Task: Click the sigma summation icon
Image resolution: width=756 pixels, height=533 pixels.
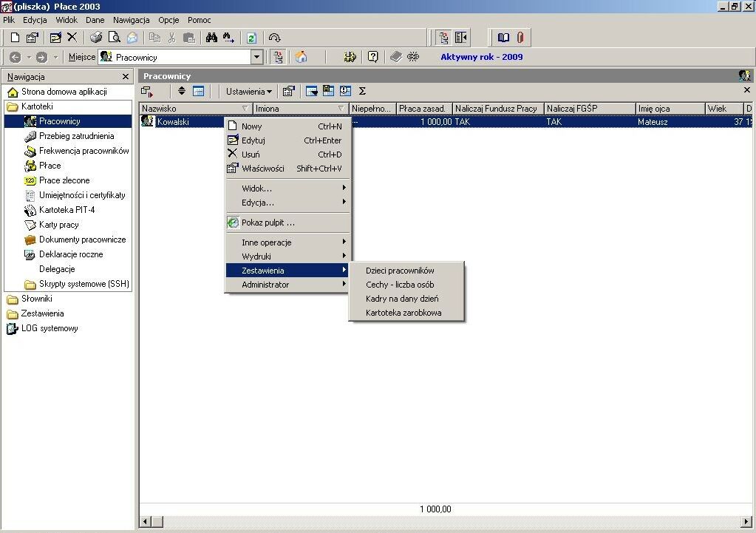Action: 362,91
